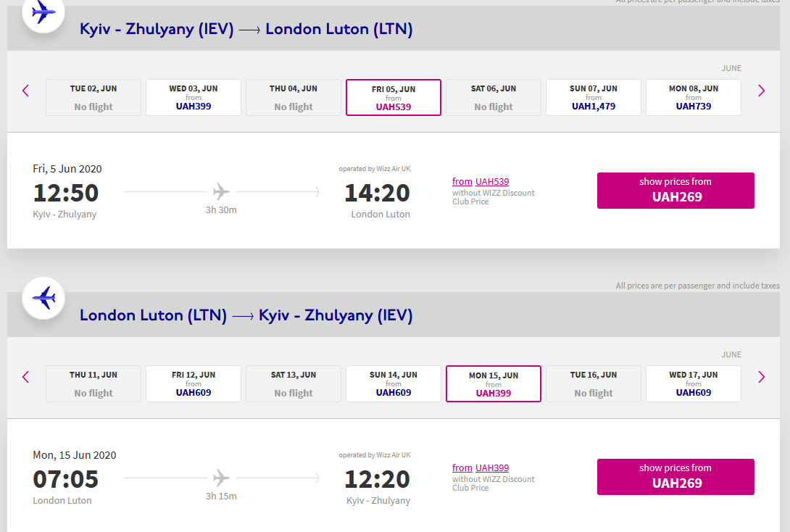Choose Sun 14 Jun return date
Viewport: 790px width, 532px height.
click(x=394, y=383)
